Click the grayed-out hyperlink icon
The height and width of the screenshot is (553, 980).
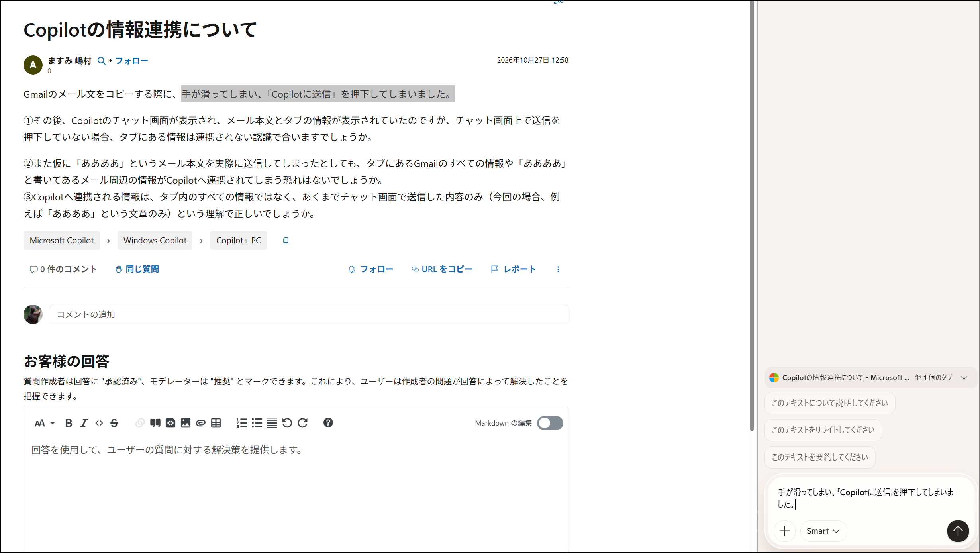click(140, 423)
